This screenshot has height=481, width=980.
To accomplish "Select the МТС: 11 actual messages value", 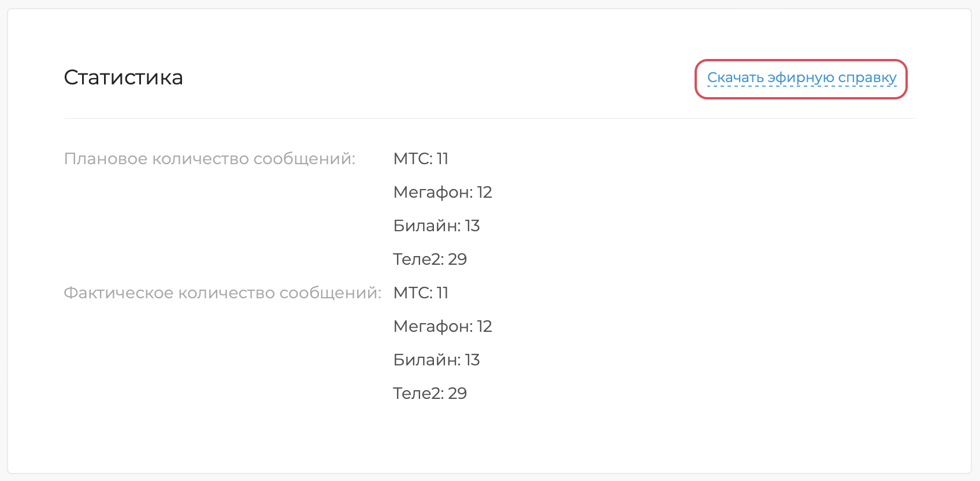I will point(421,293).
